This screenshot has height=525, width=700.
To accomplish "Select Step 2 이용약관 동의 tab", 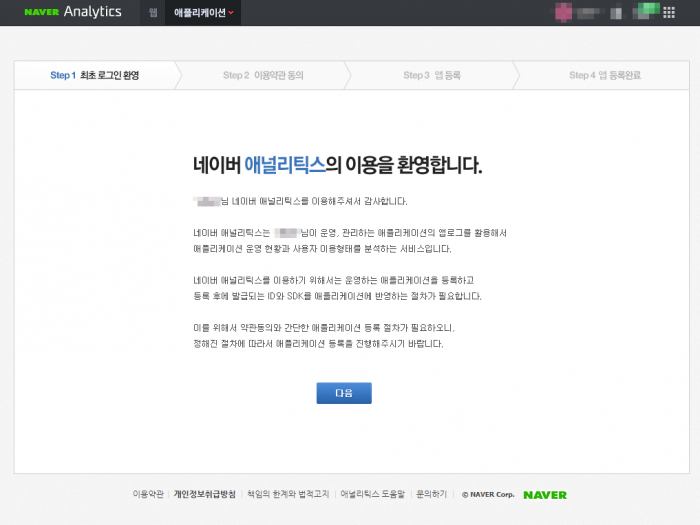I will coord(263,75).
